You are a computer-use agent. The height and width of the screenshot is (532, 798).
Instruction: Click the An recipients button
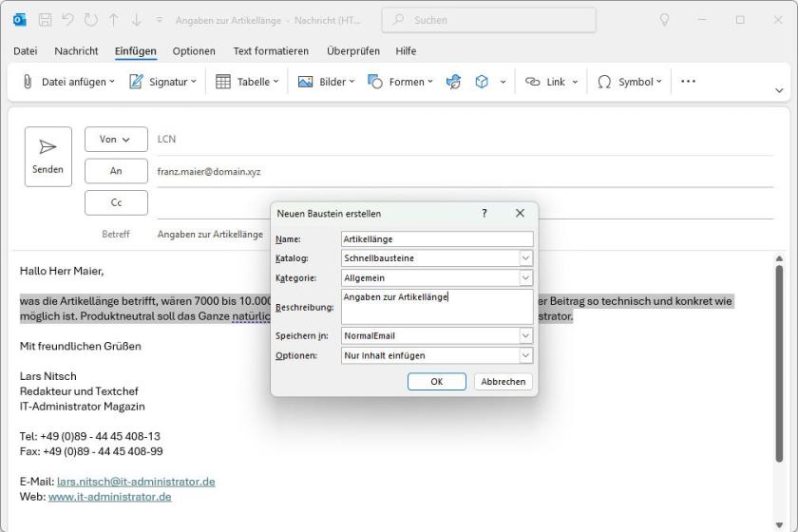(x=116, y=171)
